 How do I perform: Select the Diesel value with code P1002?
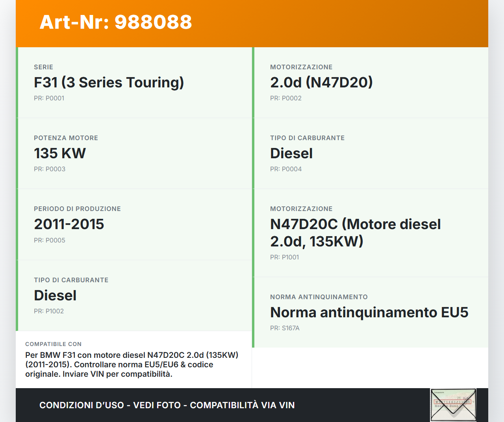(x=55, y=296)
